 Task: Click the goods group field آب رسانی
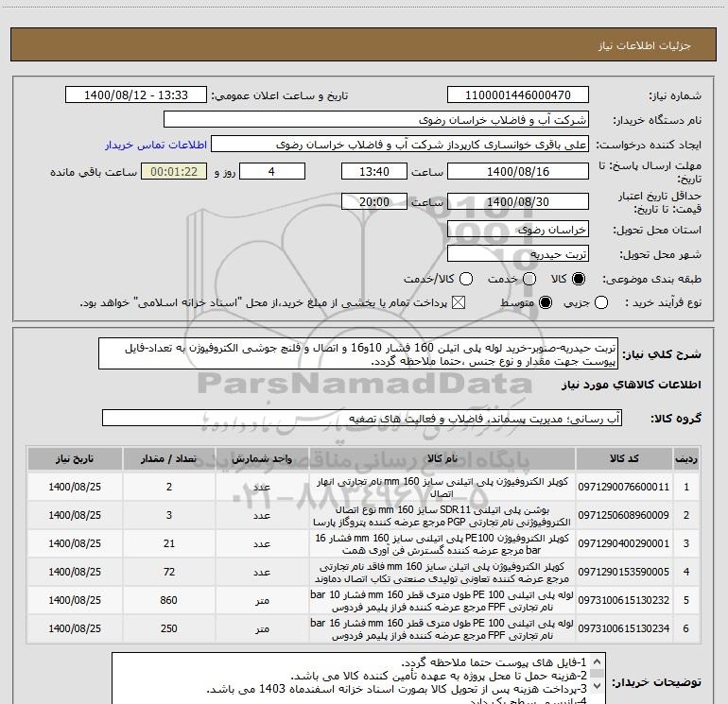pyautogui.click(x=362, y=418)
